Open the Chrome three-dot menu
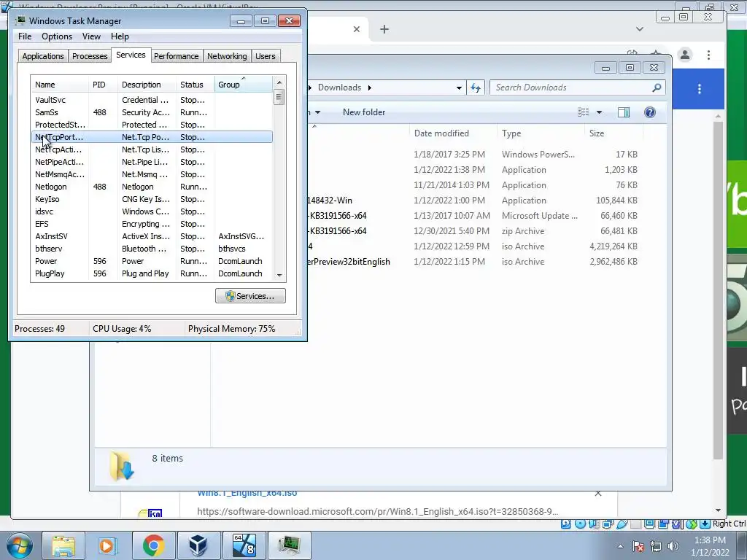This screenshot has width=747, height=560. tap(709, 55)
